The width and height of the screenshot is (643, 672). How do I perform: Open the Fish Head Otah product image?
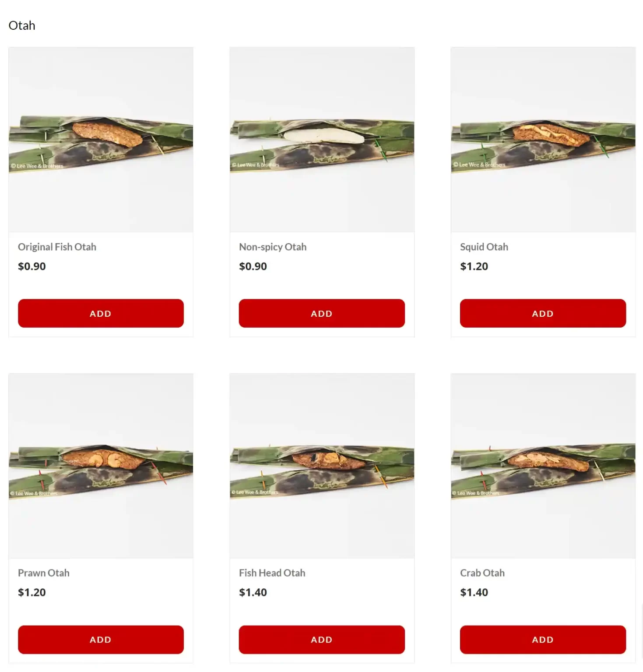pyautogui.click(x=322, y=466)
